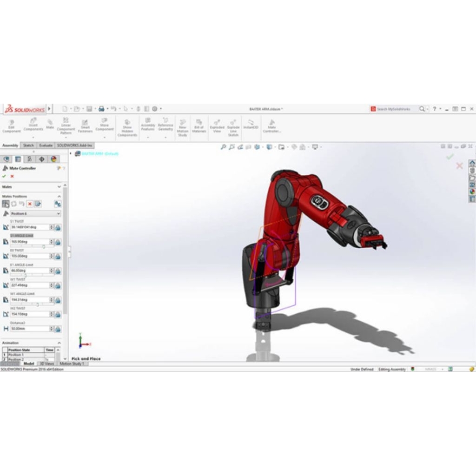476x476 pixels.
Task: Expand BAXTER ARM tree in viewport
Action: click(71, 153)
